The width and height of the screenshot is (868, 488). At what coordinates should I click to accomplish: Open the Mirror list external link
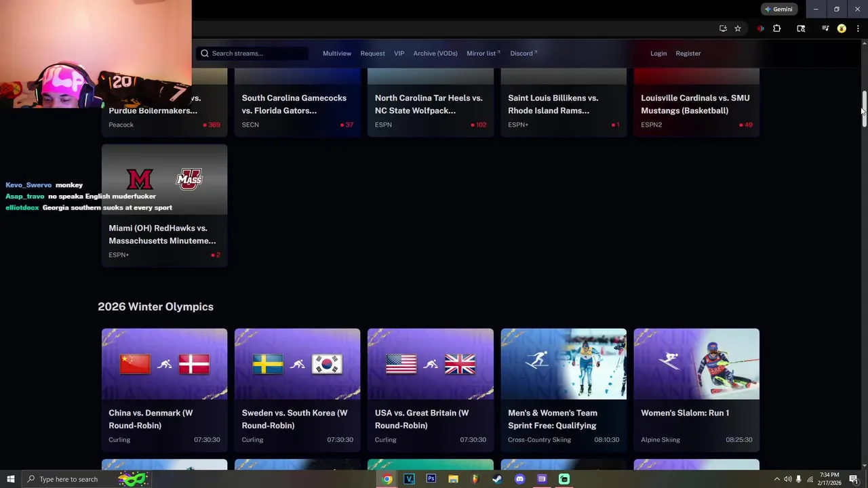[483, 54]
